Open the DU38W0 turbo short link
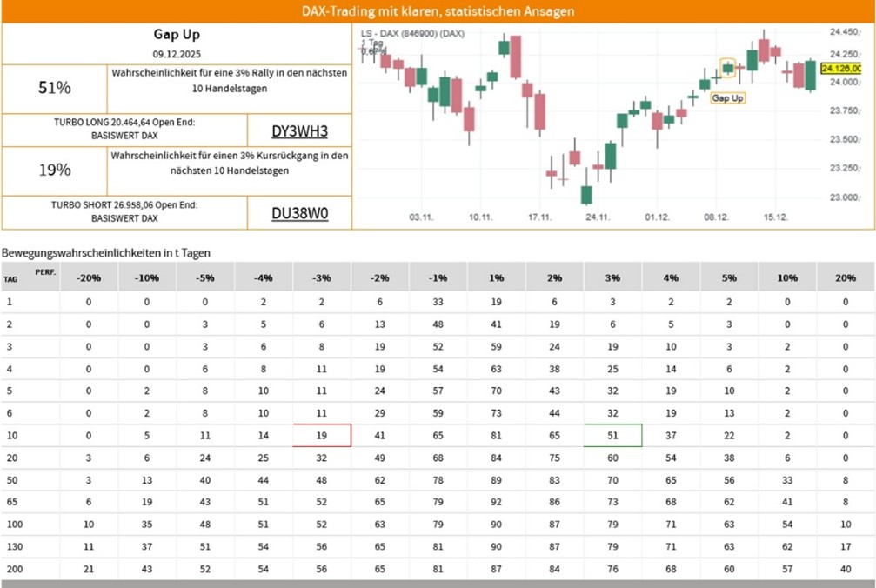 pos(299,213)
